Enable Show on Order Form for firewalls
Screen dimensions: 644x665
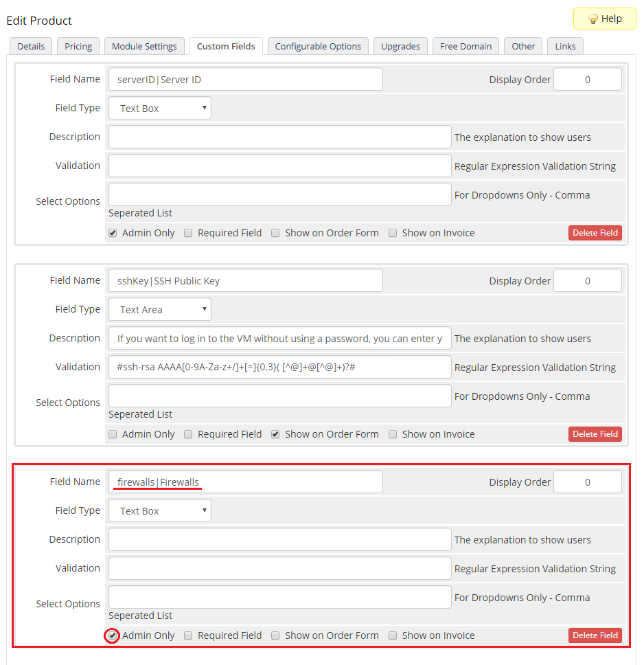(275, 635)
